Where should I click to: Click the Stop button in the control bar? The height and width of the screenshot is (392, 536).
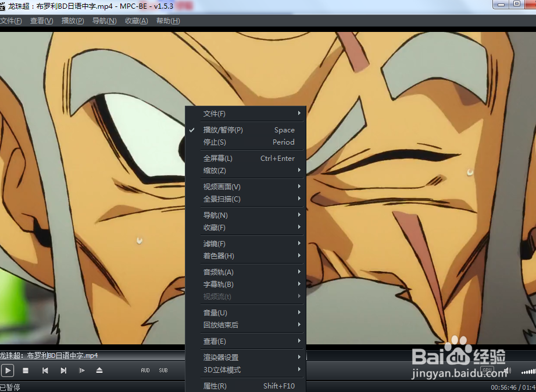[x=26, y=371]
